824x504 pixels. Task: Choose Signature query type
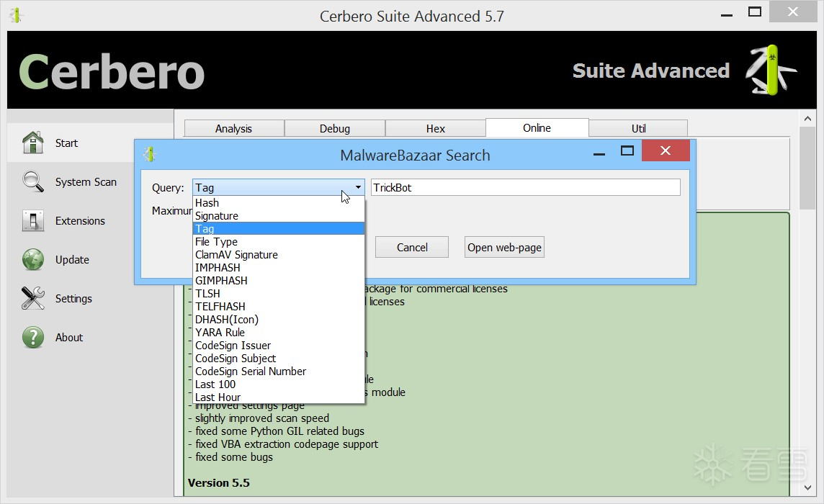tap(279, 216)
